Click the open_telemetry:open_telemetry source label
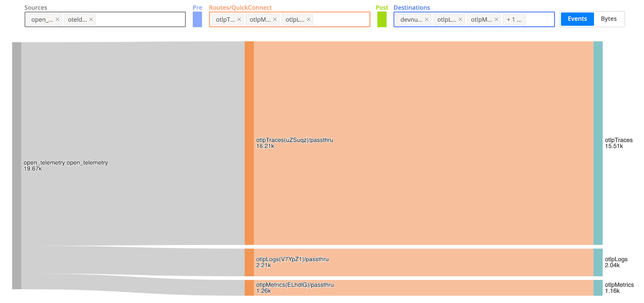 coord(66,163)
